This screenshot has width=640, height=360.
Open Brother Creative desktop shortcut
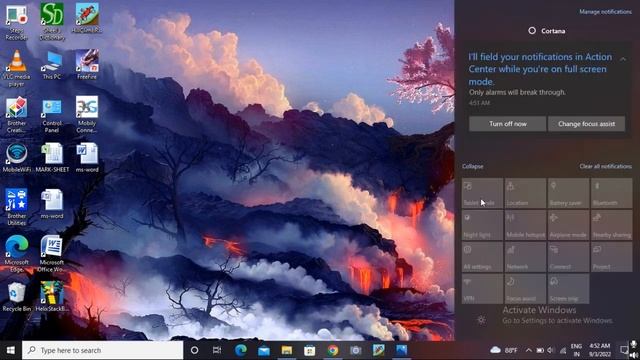coord(16,115)
